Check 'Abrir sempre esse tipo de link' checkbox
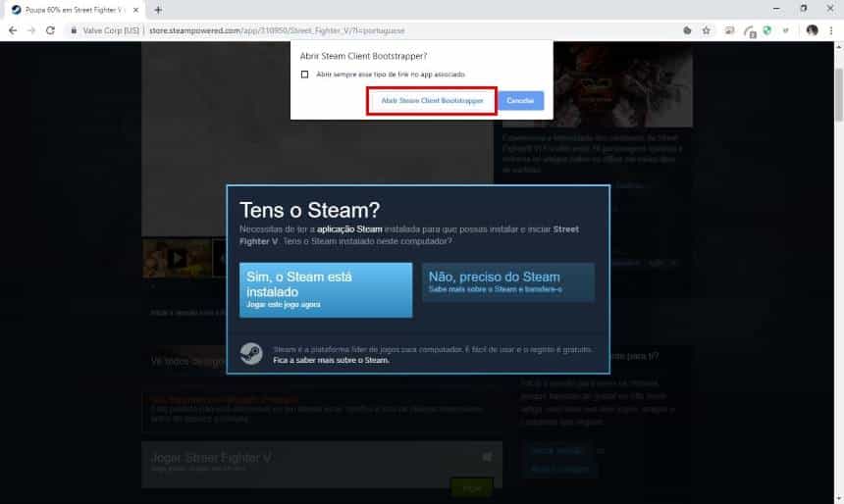 click(304, 75)
